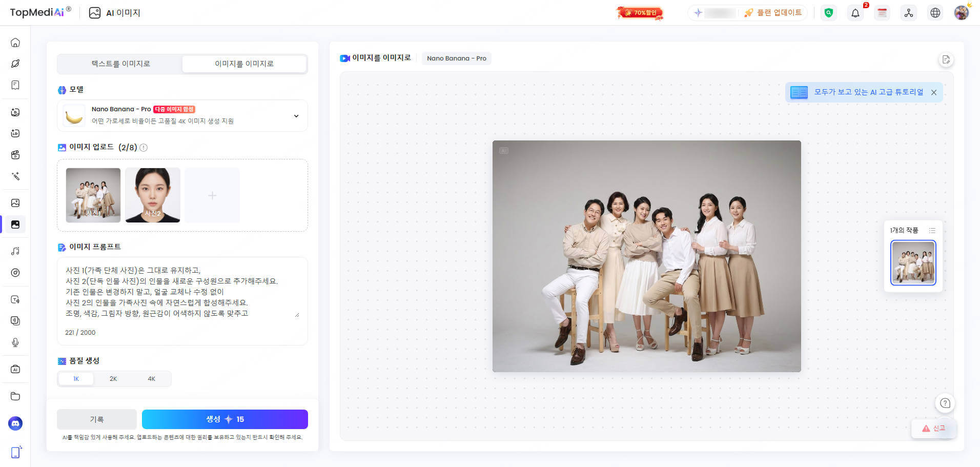Expand the Nano Banana - Pro model dropdown

296,116
